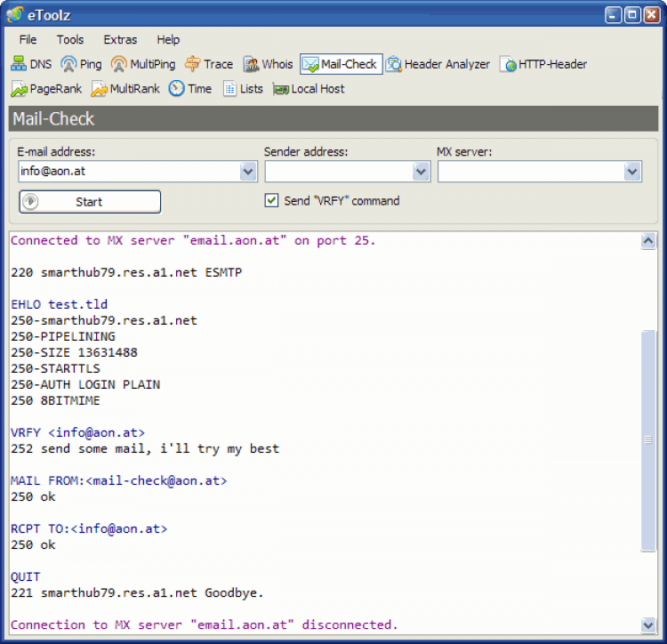Select the PageRank tool
This screenshot has height=644, width=667.
coord(46,89)
